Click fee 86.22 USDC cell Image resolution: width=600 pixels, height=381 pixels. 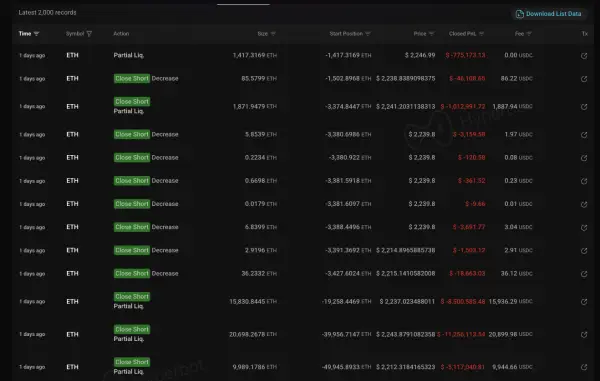[517, 78]
